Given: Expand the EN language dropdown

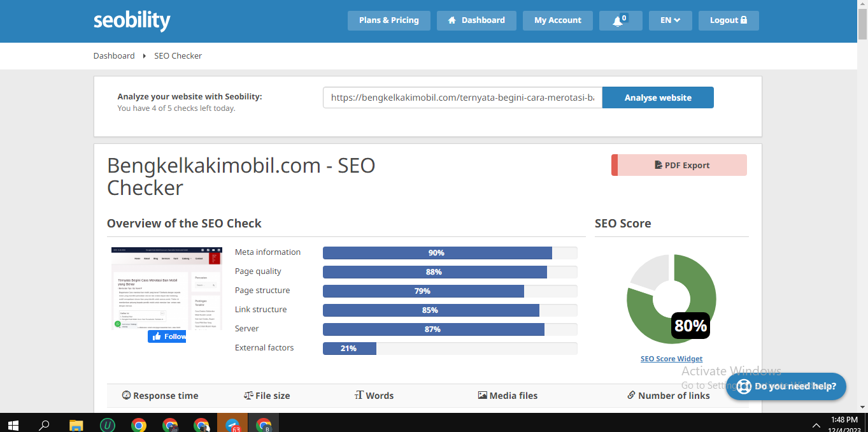Looking at the screenshot, I should pos(671,20).
